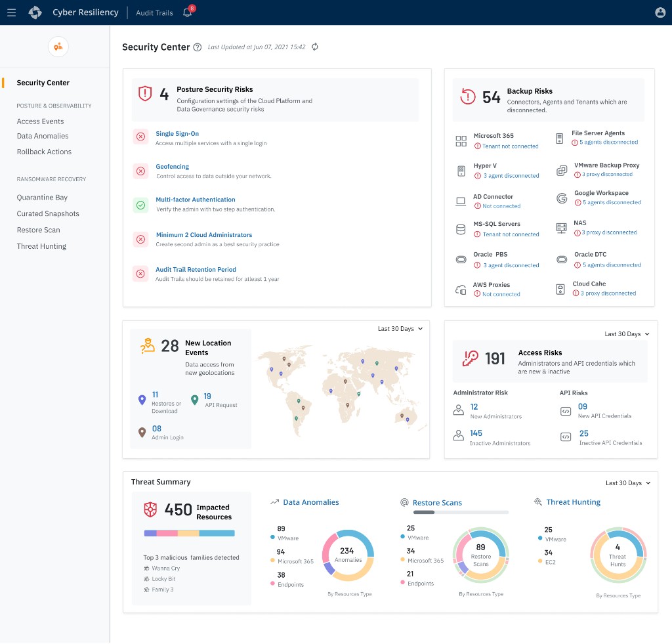Click the MS-SQL Servers database icon

click(x=461, y=229)
